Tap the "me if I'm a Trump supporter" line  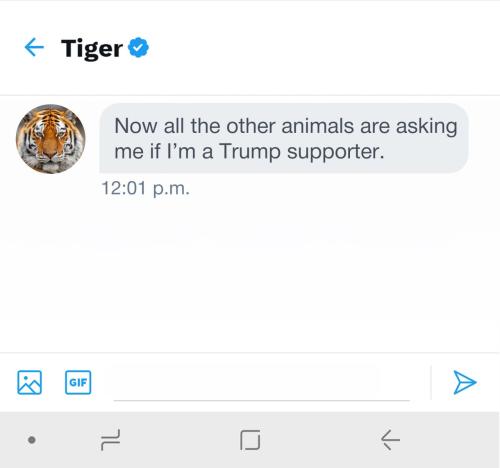[249, 152]
